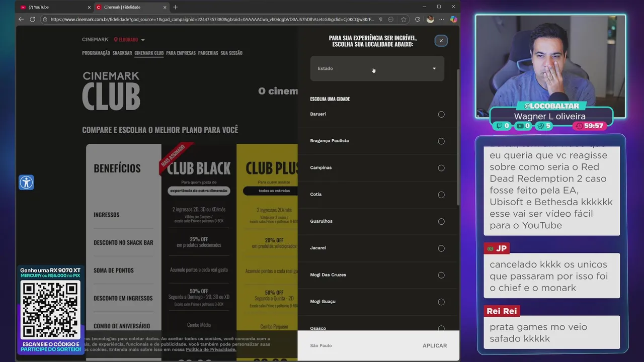Select the Jacareí radio button
The image size is (644, 362).
point(441,248)
